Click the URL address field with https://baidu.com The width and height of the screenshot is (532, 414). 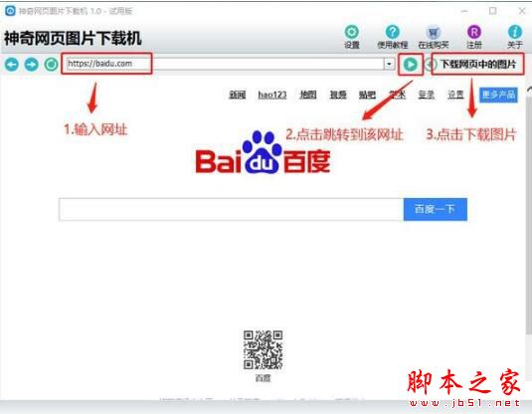click(x=226, y=64)
